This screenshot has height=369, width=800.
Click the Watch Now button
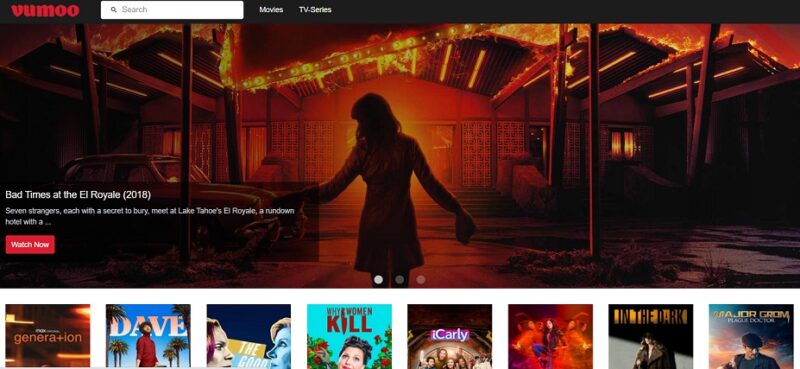[30, 244]
